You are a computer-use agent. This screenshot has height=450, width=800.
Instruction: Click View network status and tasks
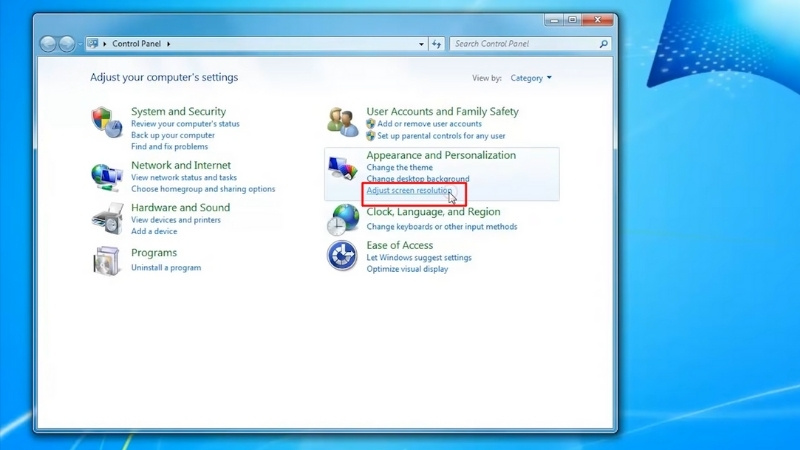[184, 178]
